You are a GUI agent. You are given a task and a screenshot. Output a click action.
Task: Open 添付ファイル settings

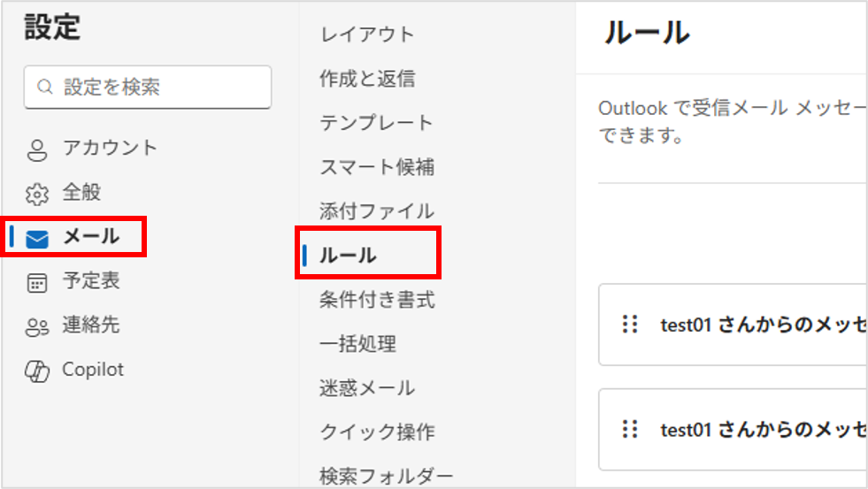[377, 211]
